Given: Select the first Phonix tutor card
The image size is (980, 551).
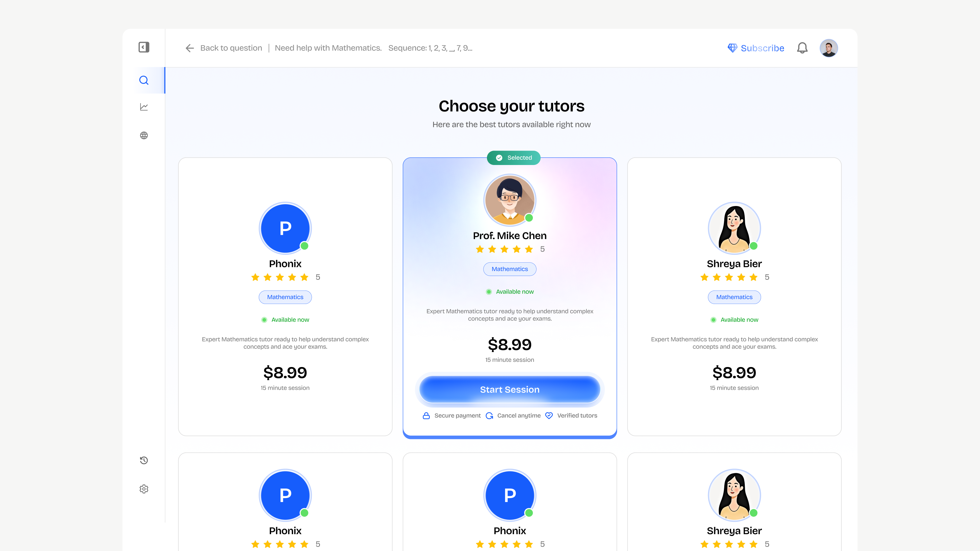Looking at the screenshot, I should point(285,297).
